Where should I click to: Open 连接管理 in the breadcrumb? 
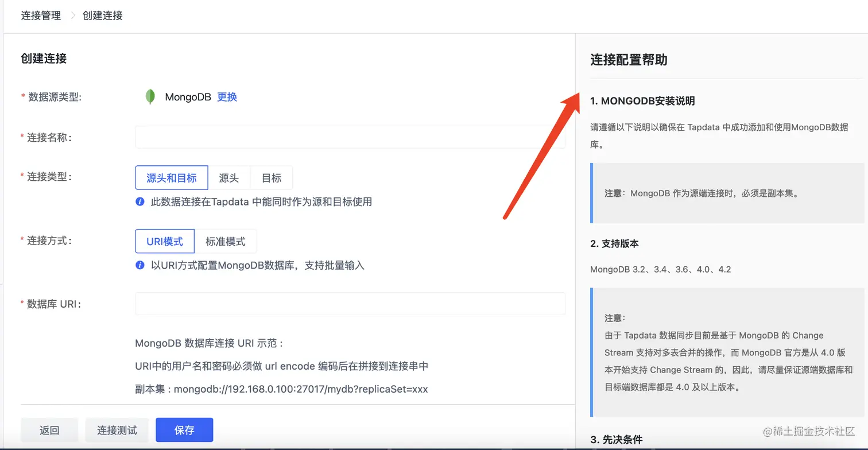(41, 15)
